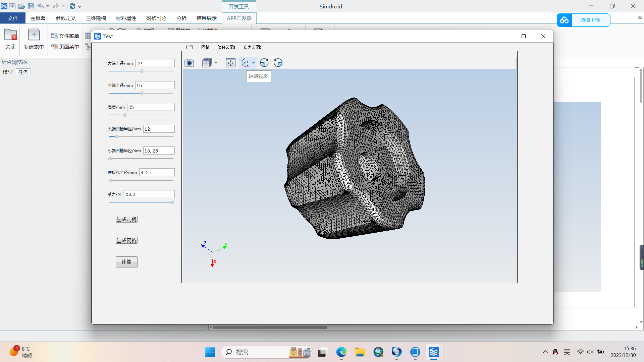Select the 模型 tab in 组合浏览器

(8, 72)
